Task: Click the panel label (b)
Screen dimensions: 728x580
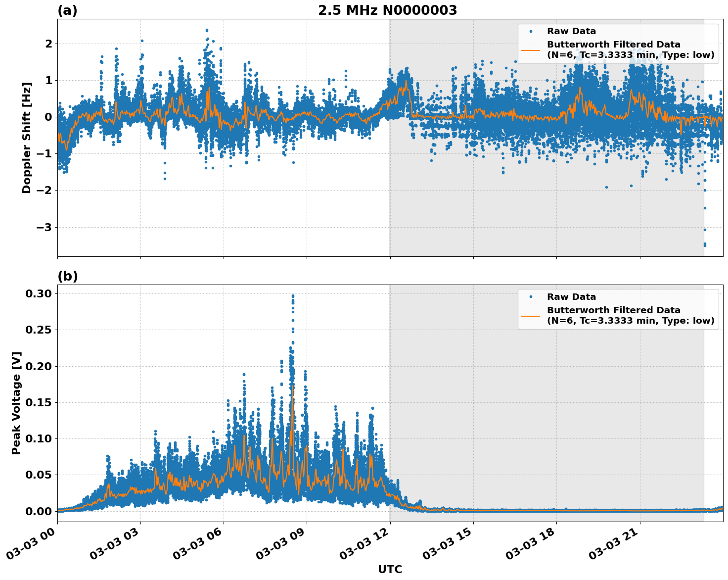Action: coord(67,276)
